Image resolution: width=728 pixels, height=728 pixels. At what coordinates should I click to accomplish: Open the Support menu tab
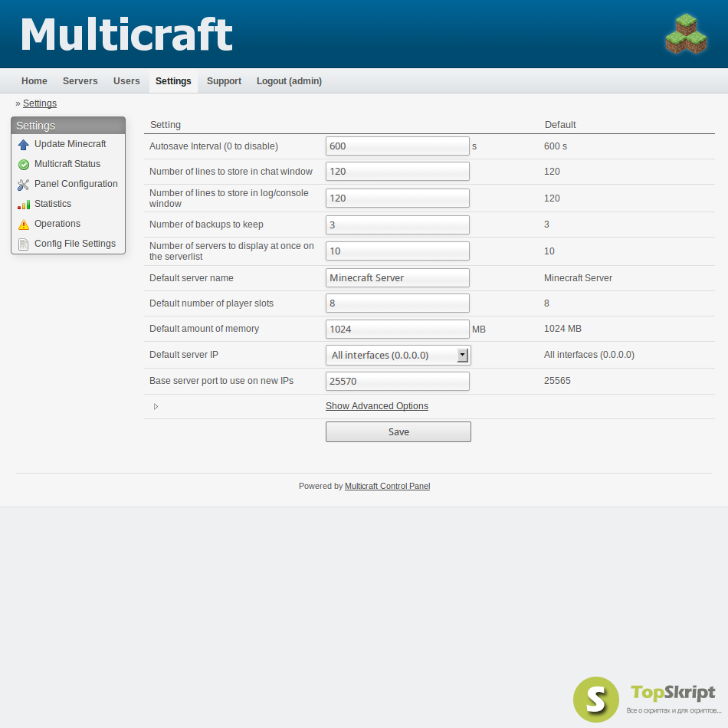coord(224,81)
